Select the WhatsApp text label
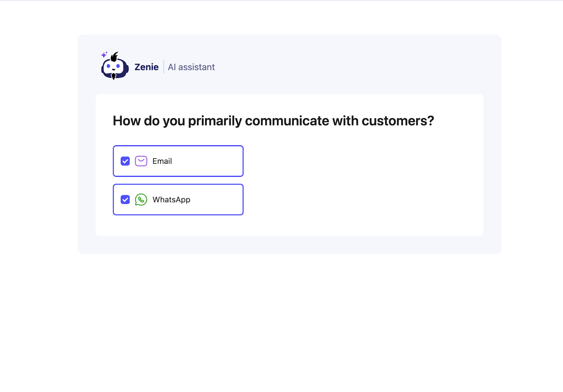This screenshot has height=392, width=563. (171, 200)
